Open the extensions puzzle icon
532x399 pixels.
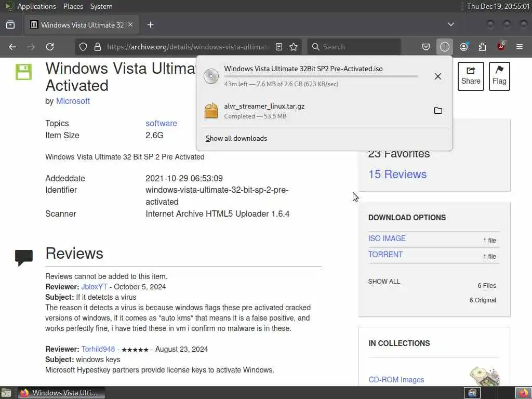pyautogui.click(x=482, y=47)
